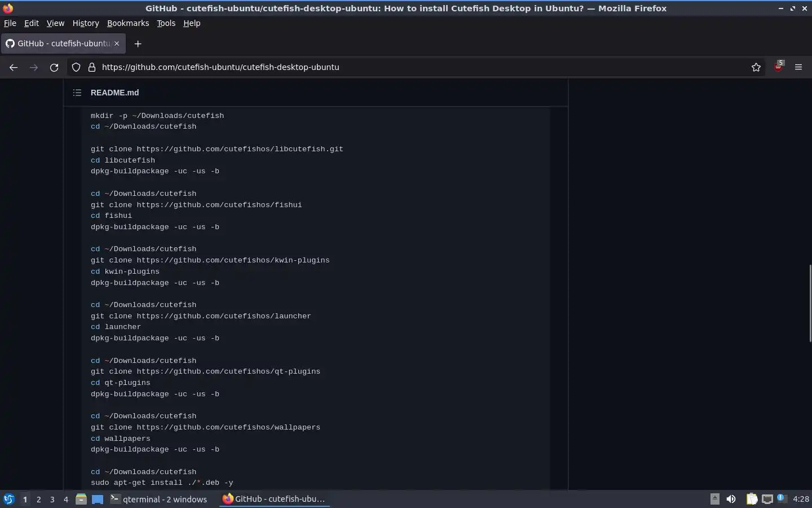The image size is (812, 508).
Task: Click the 'cd launcher' line
Action: [x=116, y=327]
